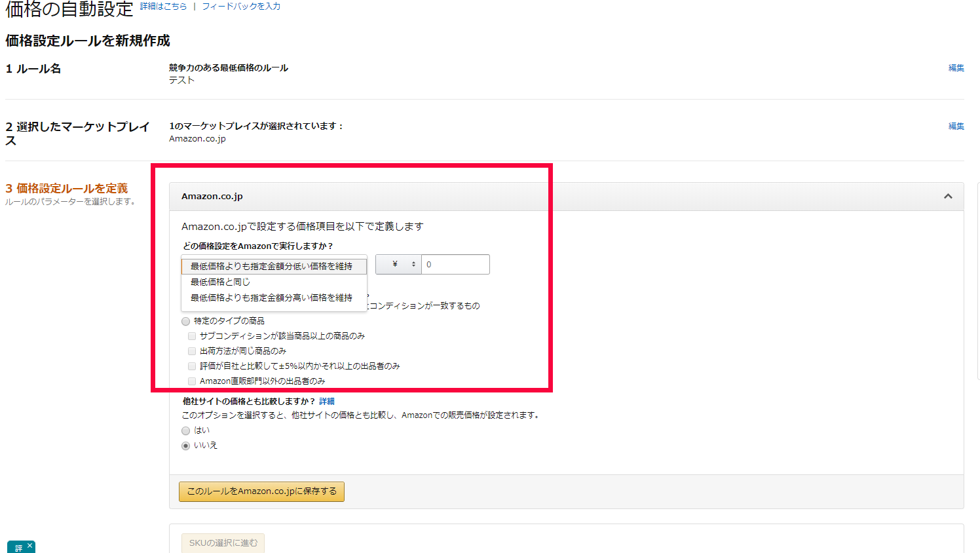The image size is (980, 553).
Task: Enable 出荷方法が同じ商品のみ checkbox
Action: tap(192, 351)
